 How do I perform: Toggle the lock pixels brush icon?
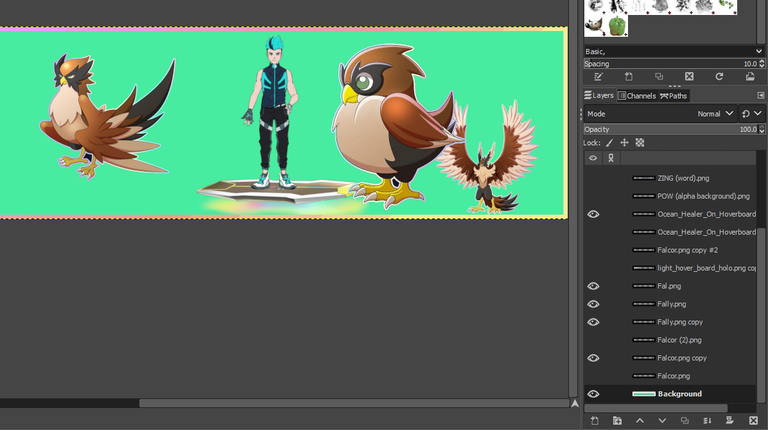click(x=609, y=143)
